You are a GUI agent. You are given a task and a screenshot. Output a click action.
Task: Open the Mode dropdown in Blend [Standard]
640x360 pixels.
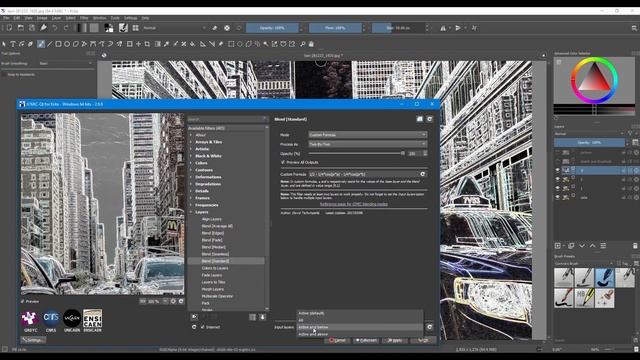point(367,135)
